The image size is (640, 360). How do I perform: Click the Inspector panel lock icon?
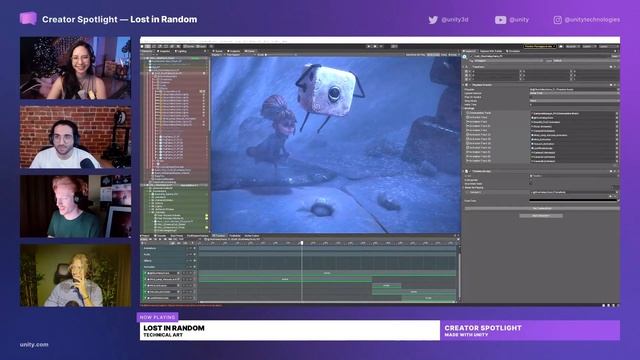616,51
